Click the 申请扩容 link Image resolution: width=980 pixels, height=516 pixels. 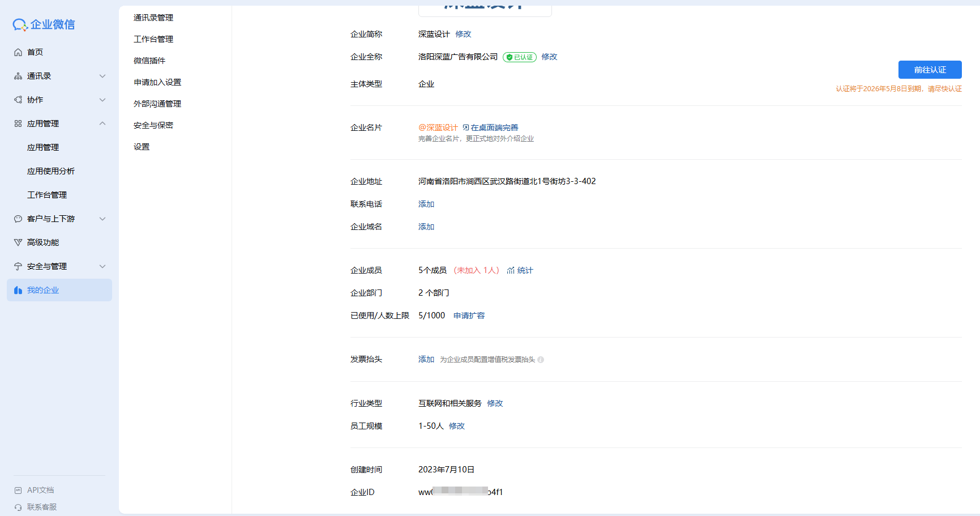coord(469,315)
